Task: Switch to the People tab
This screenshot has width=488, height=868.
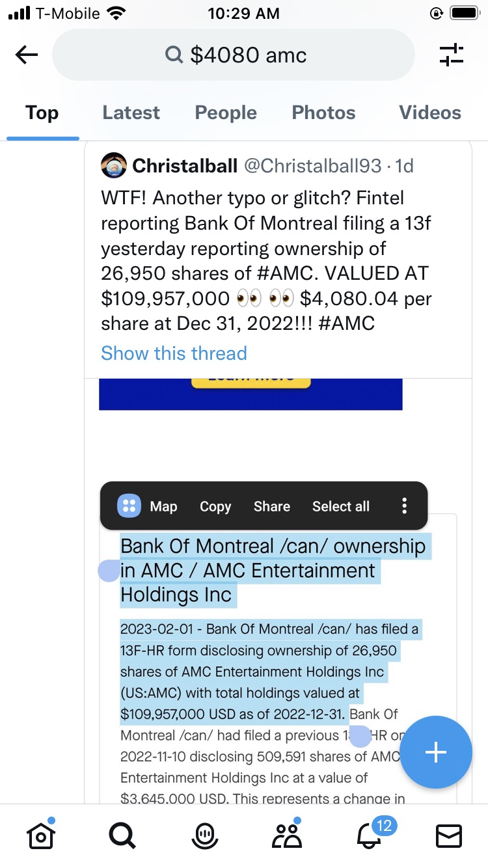Action: [x=226, y=113]
